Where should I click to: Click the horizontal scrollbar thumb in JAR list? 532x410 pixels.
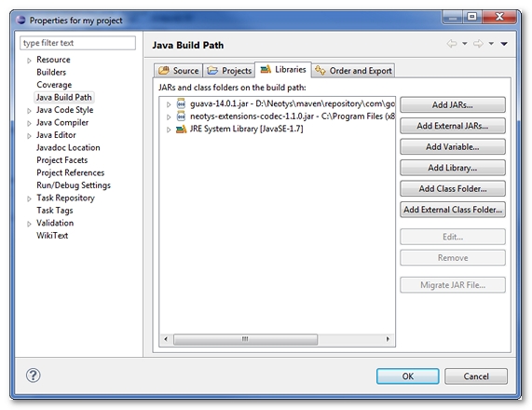pos(245,339)
